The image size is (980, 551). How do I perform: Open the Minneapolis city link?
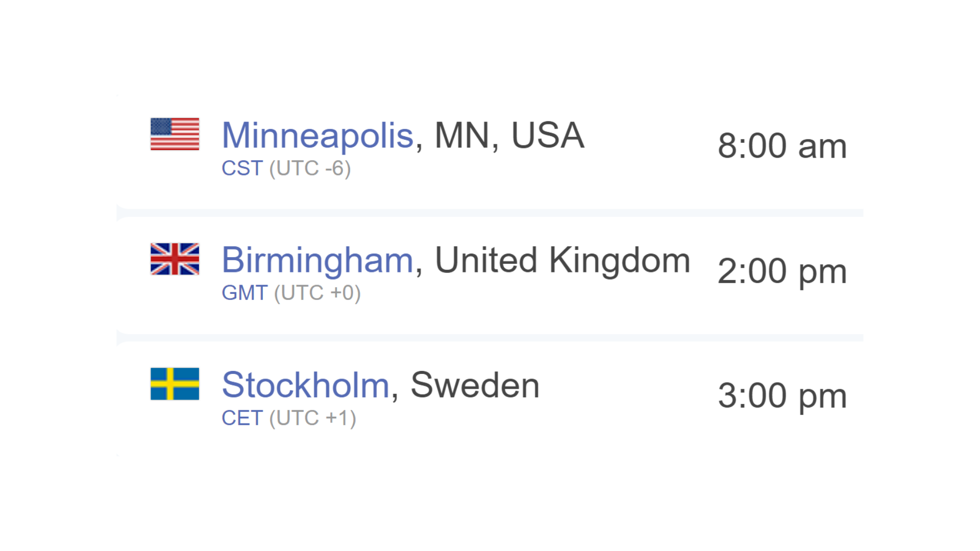point(317,136)
